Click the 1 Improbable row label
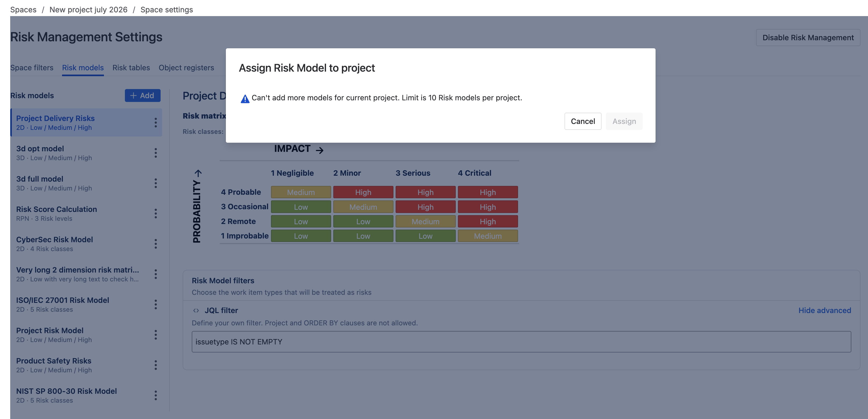The image size is (868, 419). (245, 236)
